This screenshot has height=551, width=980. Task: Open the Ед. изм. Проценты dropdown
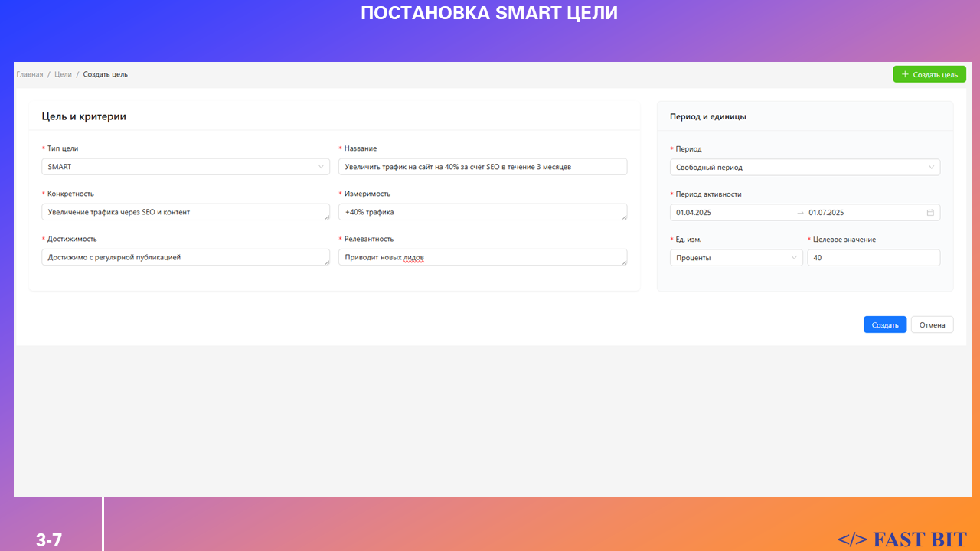click(x=737, y=258)
